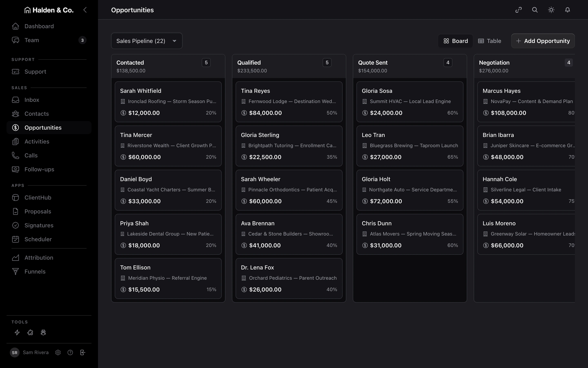
Task: Open the Sales Pipeline (22) dropdown
Action: pyautogui.click(x=147, y=41)
